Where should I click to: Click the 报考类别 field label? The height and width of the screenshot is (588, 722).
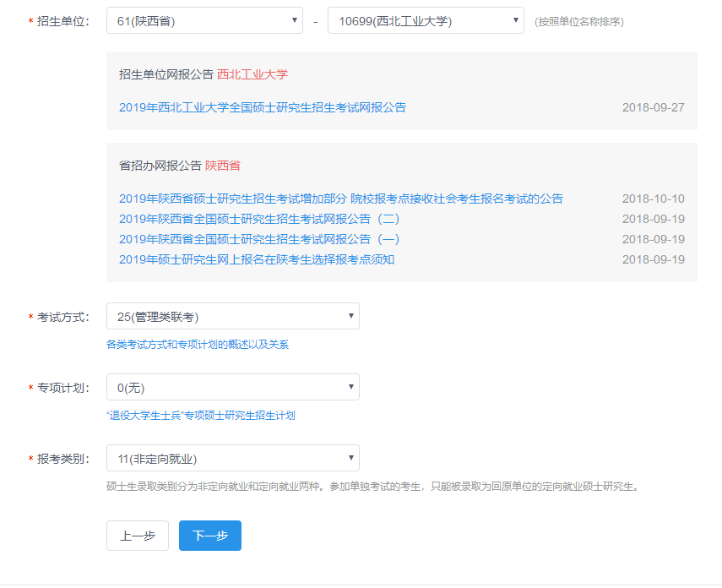[x=62, y=459]
